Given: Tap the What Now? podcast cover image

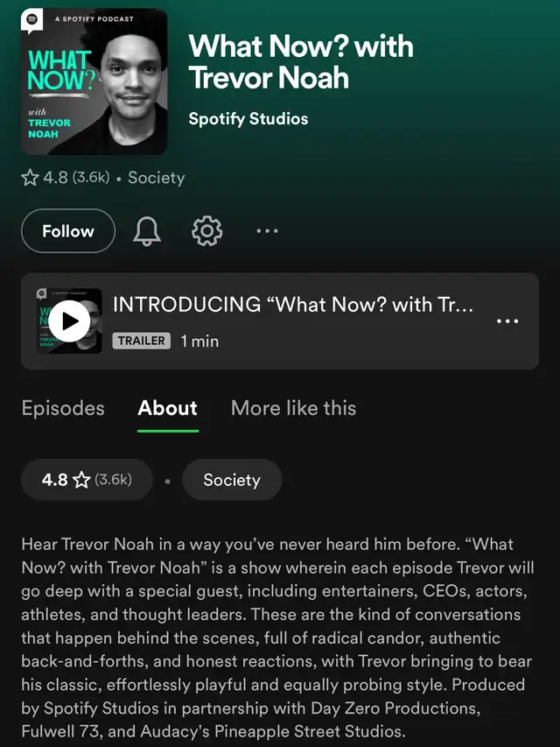Looking at the screenshot, I should pos(94,81).
